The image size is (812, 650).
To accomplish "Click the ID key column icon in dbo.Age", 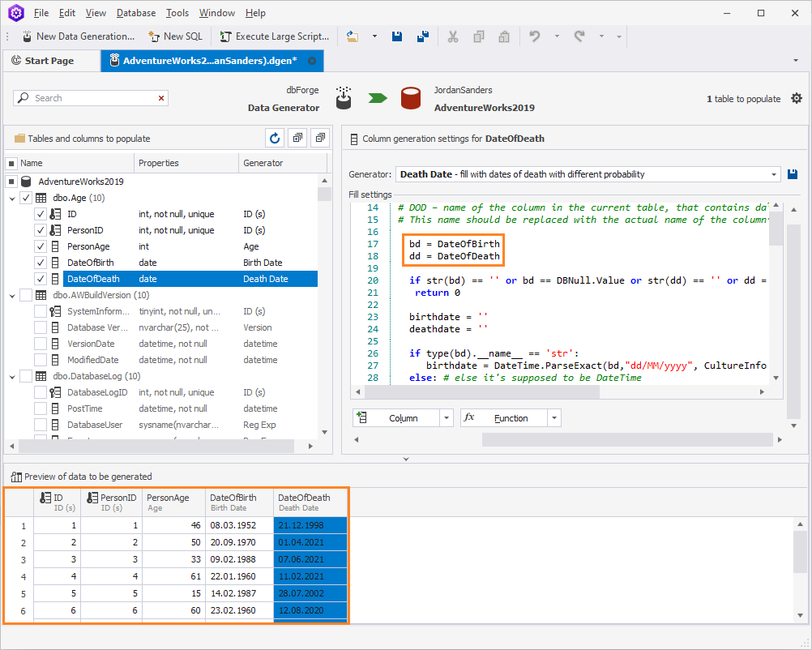I will pyautogui.click(x=55, y=214).
